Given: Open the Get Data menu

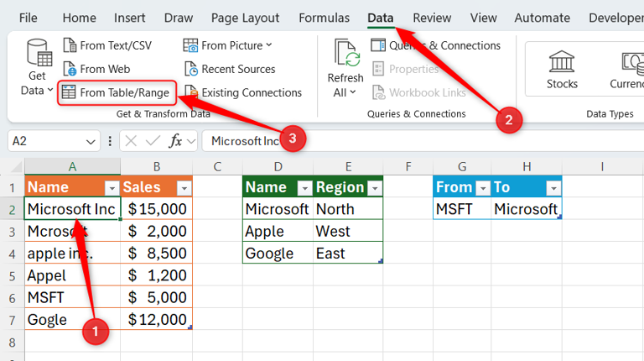Looking at the screenshot, I should click(x=37, y=67).
